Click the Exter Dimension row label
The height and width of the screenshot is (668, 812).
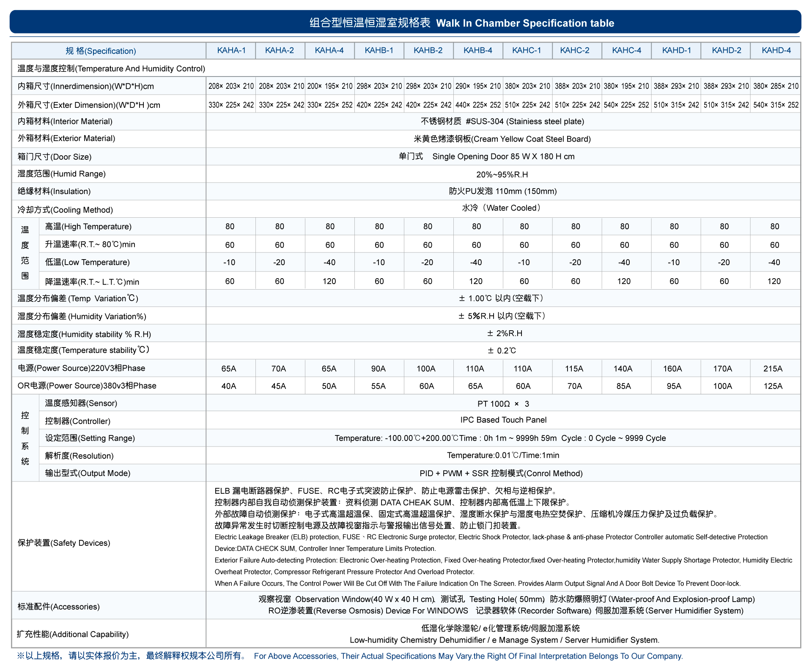point(89,105)
